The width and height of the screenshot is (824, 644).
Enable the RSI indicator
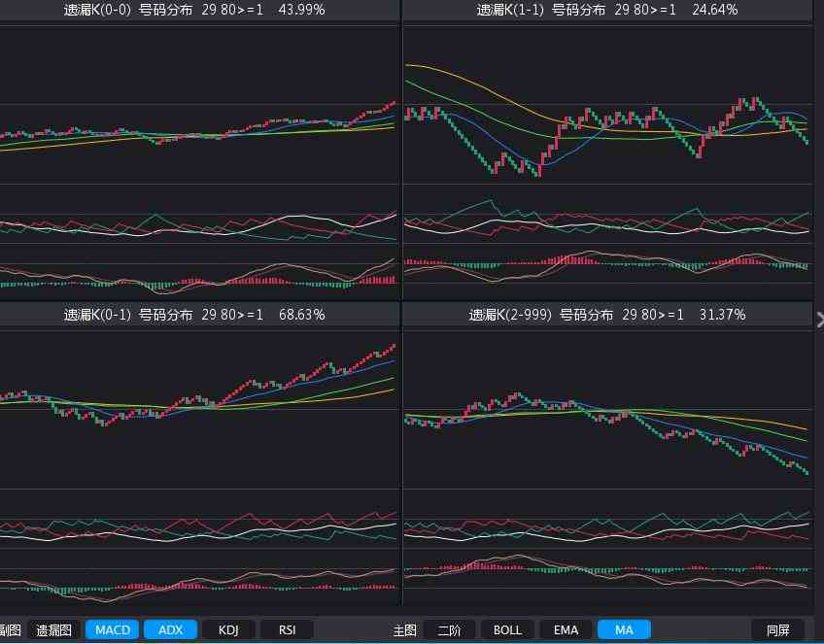[x=287, y=629]
